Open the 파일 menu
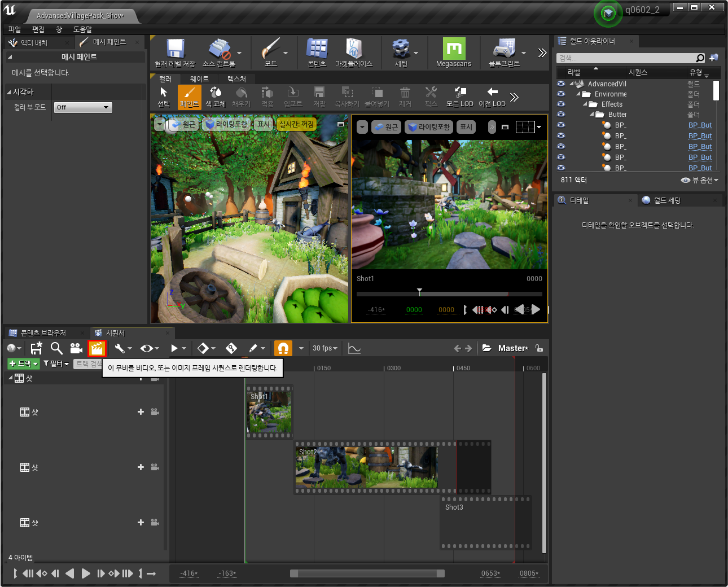728x587 pixels. (15, 29)
